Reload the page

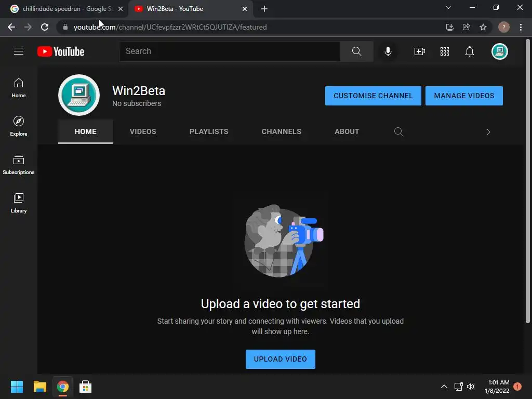(x=45, y=27)
